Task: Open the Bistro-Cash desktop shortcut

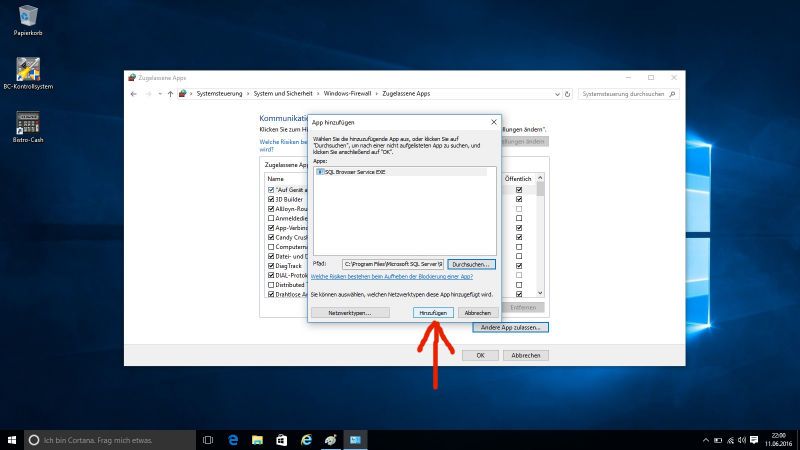Action: (x=28, y=127)
